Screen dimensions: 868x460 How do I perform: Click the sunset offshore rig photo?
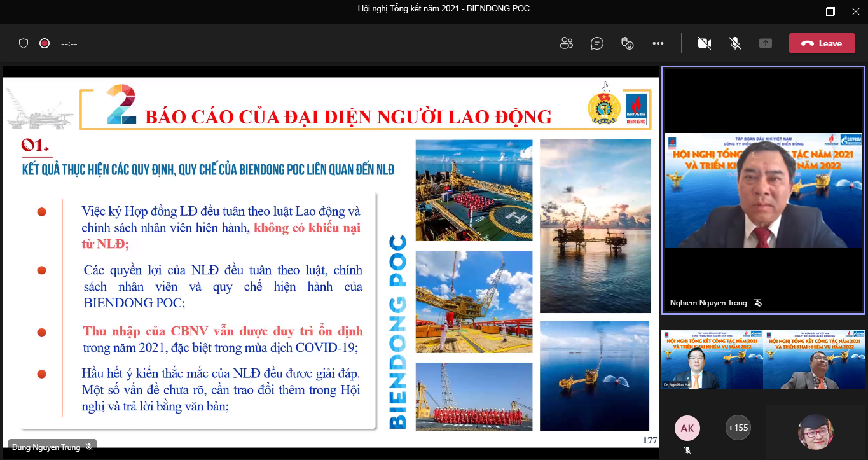click(x=595, y=226)
